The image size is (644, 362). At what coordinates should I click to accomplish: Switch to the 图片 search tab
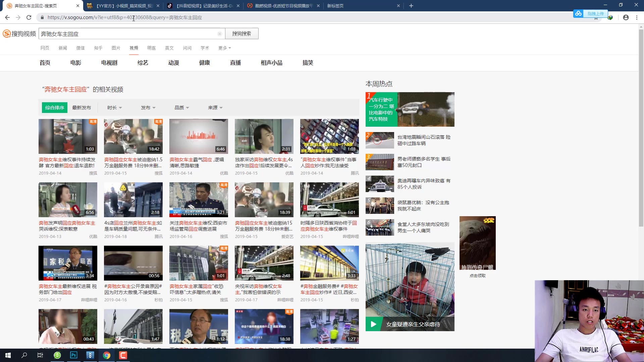tap(116, 48)
